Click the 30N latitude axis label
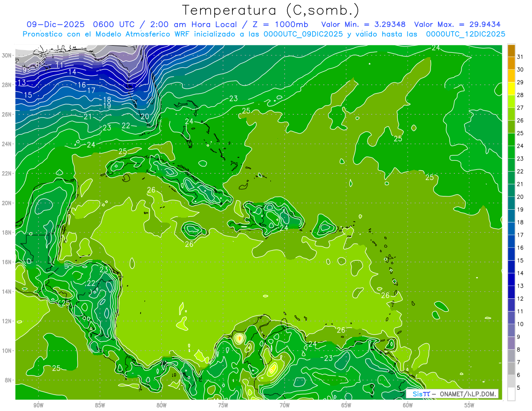Screen dimensions: 532x411 8,55
